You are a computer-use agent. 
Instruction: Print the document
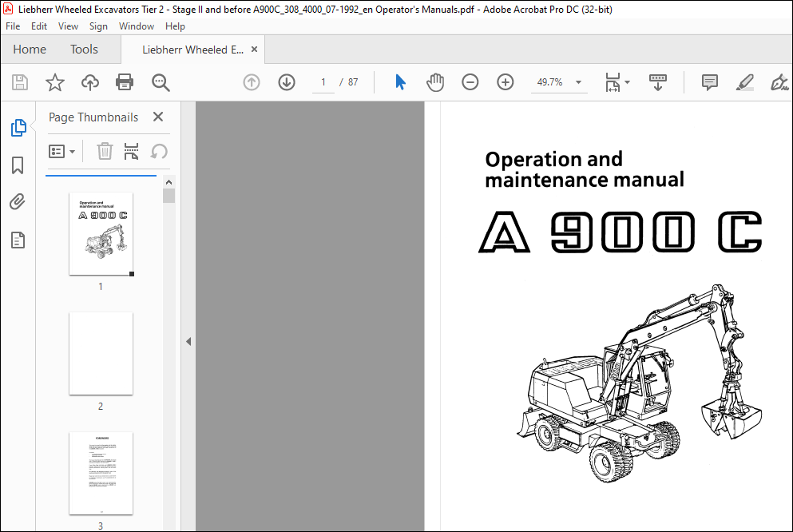[x=125, y=82]
